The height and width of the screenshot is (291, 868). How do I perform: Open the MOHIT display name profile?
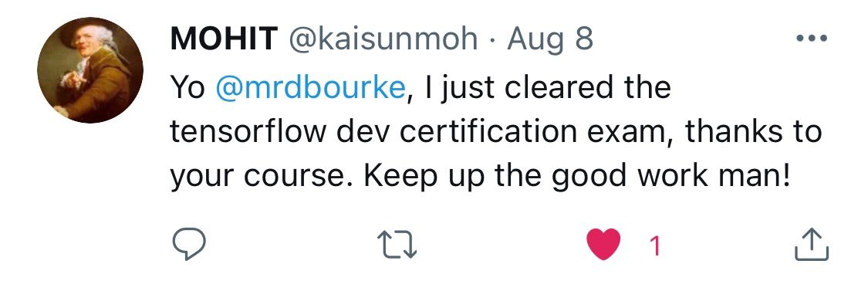tap(225, 39)
